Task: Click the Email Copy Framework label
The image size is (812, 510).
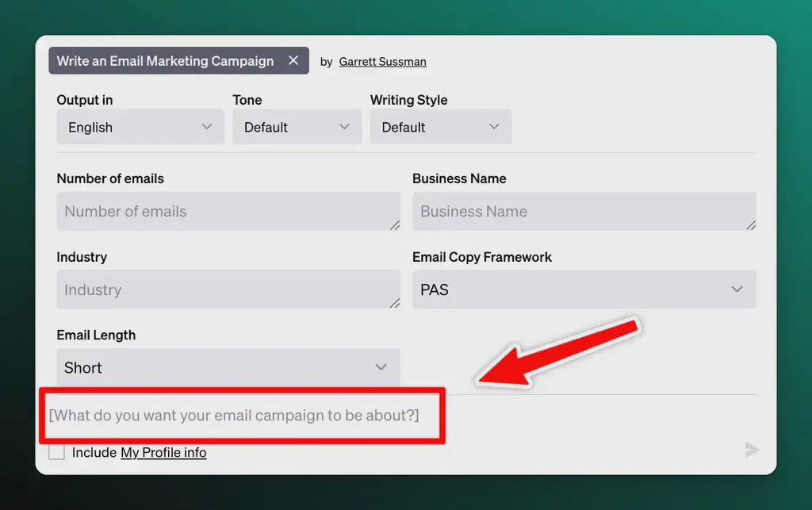Action: coord(481,257)
